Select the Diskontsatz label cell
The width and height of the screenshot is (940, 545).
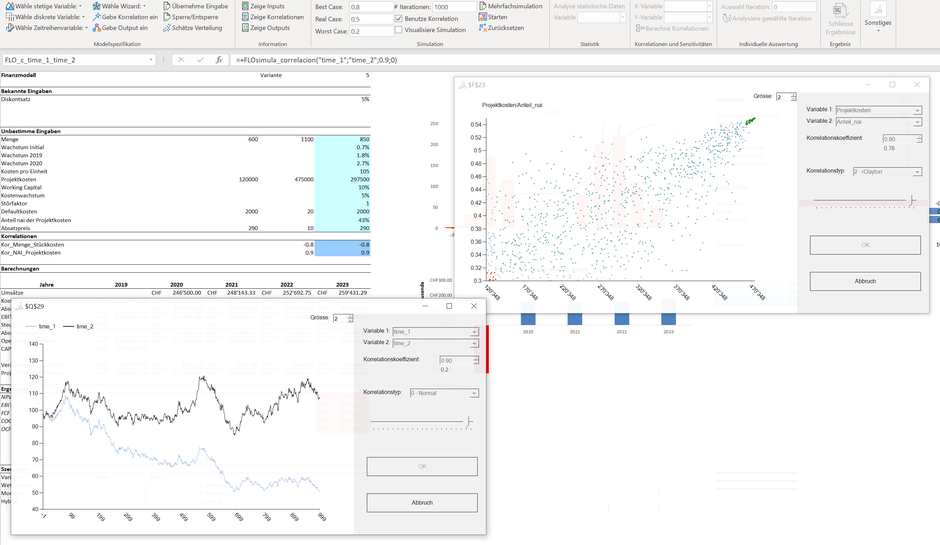(x=16, y=99)
